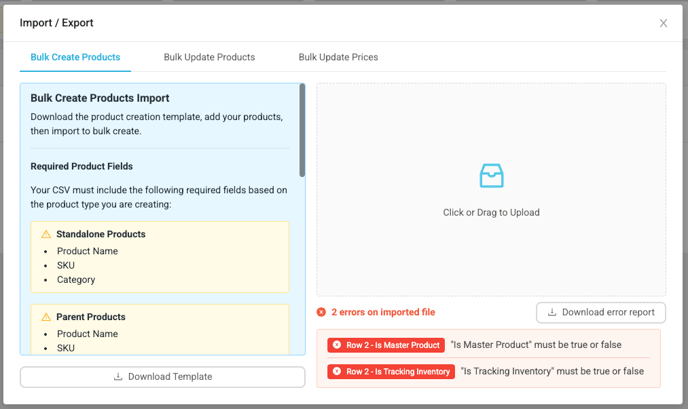Switch to Bulk Update Products tab
The image size is (688, 409).
209,57
